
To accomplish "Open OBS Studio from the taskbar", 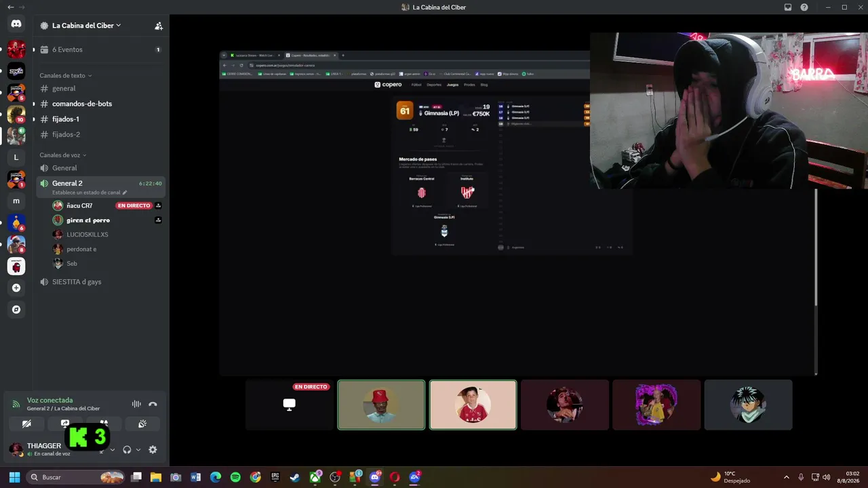I will tap(335, 477).
